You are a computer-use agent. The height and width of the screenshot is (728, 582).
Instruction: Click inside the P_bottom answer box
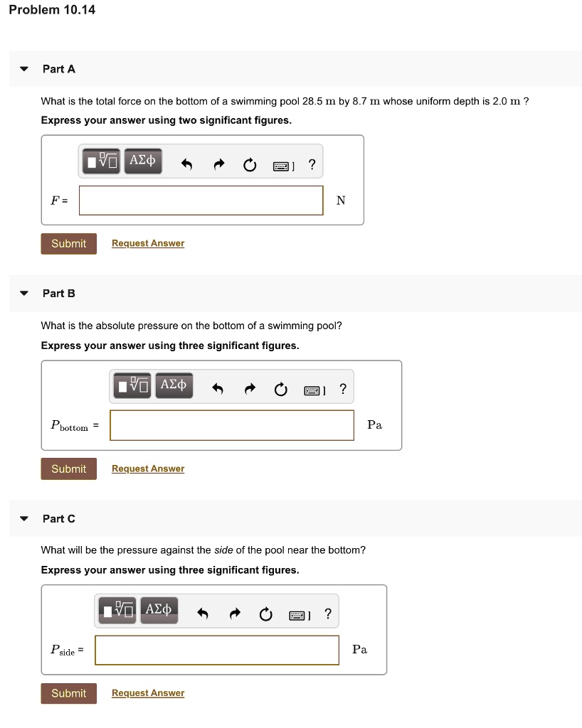231,425
